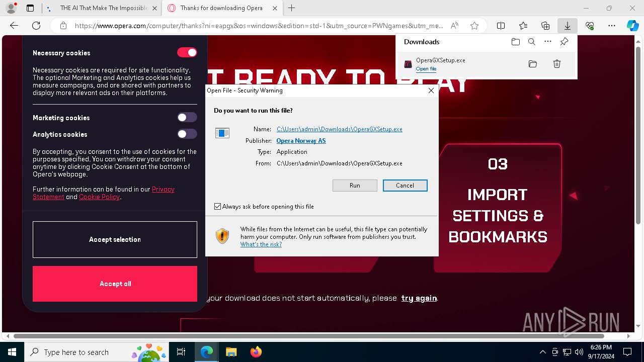View site information lock icon

tap(63, 26)
